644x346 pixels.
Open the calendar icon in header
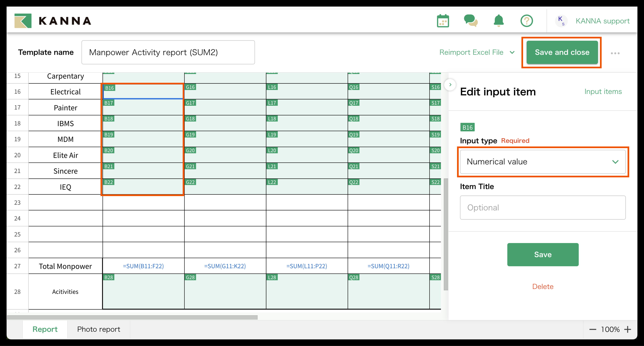point(443,21)
